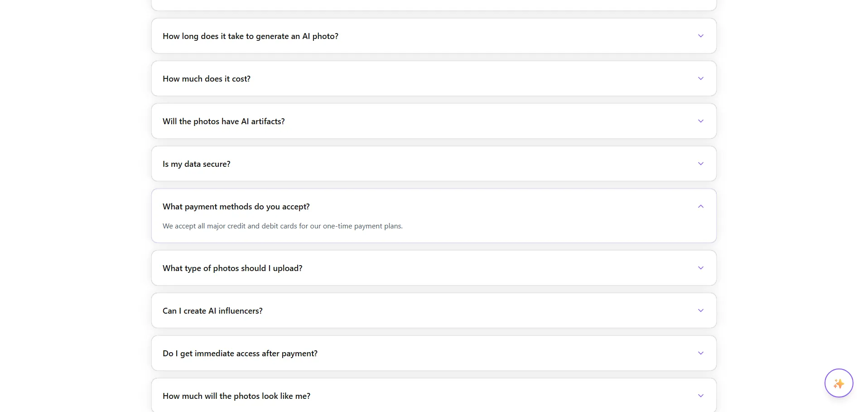Reveal "How much will the photos look like me?" answer

click(236, 396)
